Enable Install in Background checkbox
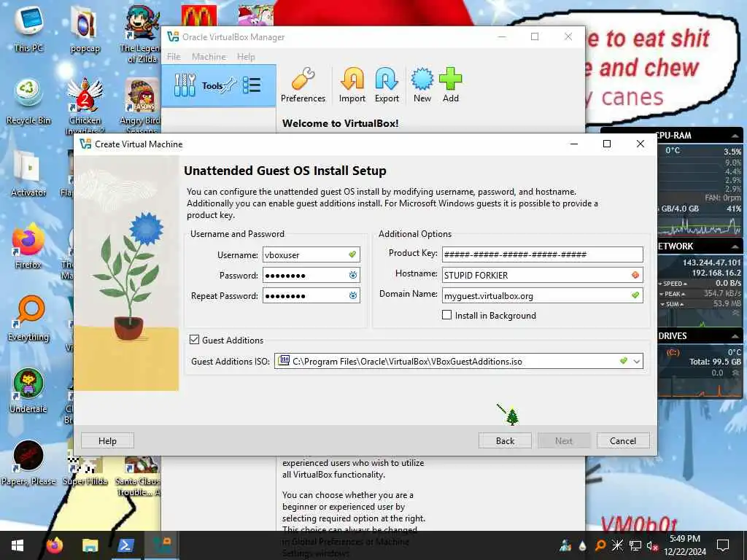This screenshot has width=747, height=560. pyautogui.click(x=447, y=315)
